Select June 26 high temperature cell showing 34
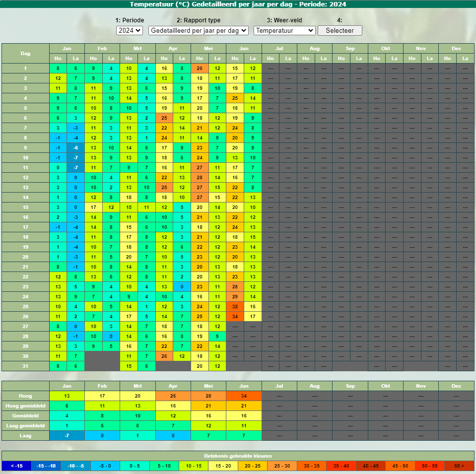Image resolution: width=476 pixels, height=474 pixels. tap(235, 316)
